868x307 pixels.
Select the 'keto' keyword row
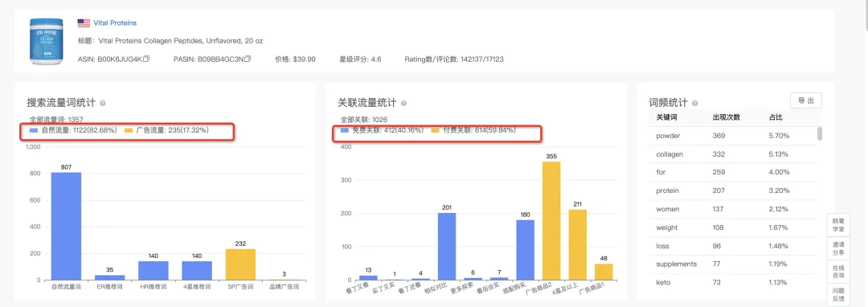coord(732,282)
